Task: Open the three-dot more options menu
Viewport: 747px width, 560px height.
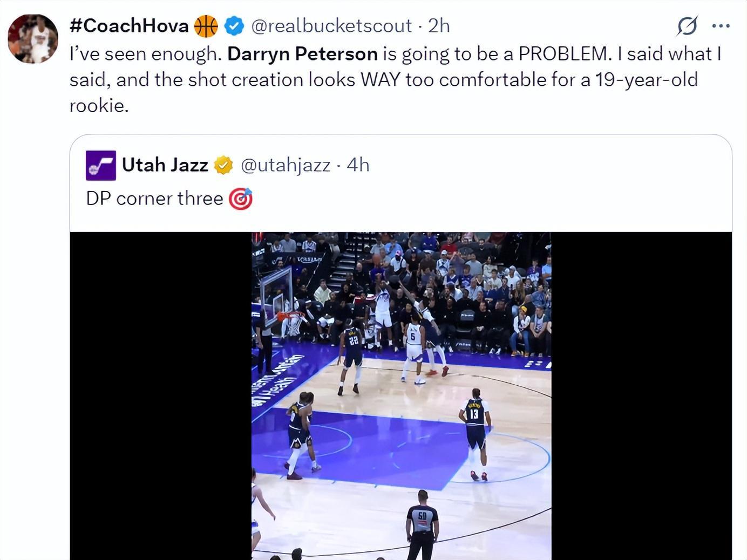Action: pos(721,25)
